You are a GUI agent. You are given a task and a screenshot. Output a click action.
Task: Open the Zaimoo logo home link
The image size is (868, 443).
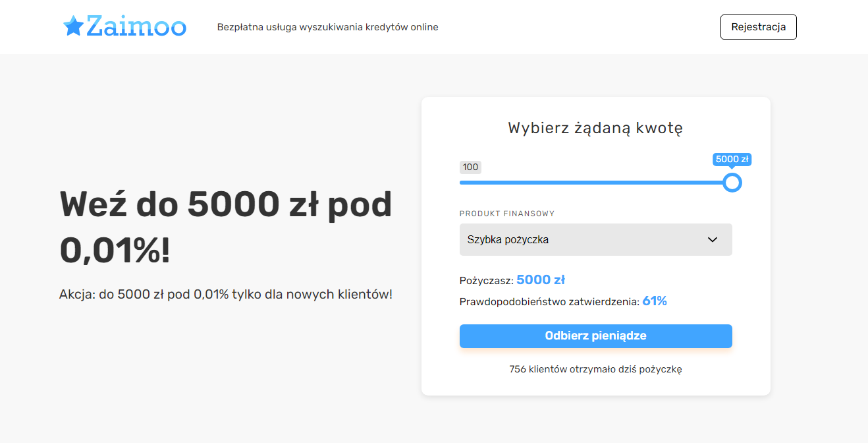pyautogui.click(x=125, y=26)
